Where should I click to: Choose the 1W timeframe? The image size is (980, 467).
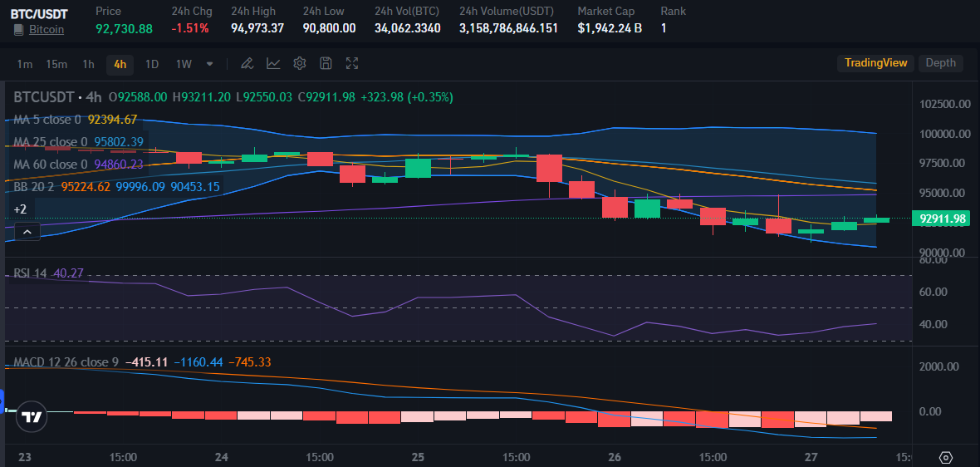tap(183, 64)
